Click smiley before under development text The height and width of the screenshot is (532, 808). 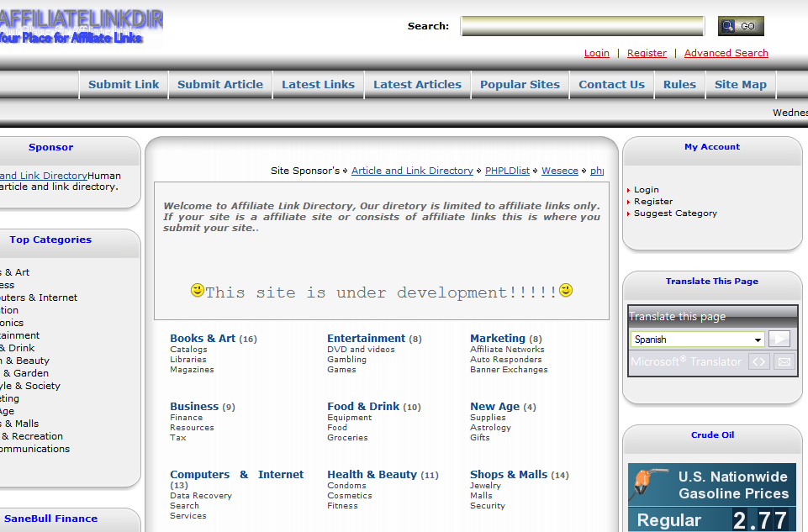pyautogui.click(x=198, y=291)
